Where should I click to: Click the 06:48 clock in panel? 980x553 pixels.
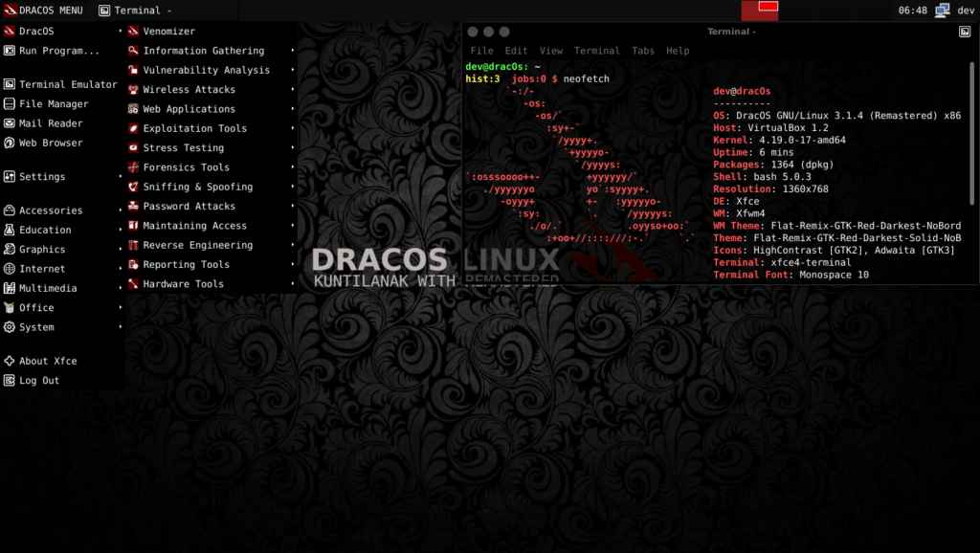pyautogui.click(x=912, y=10)
